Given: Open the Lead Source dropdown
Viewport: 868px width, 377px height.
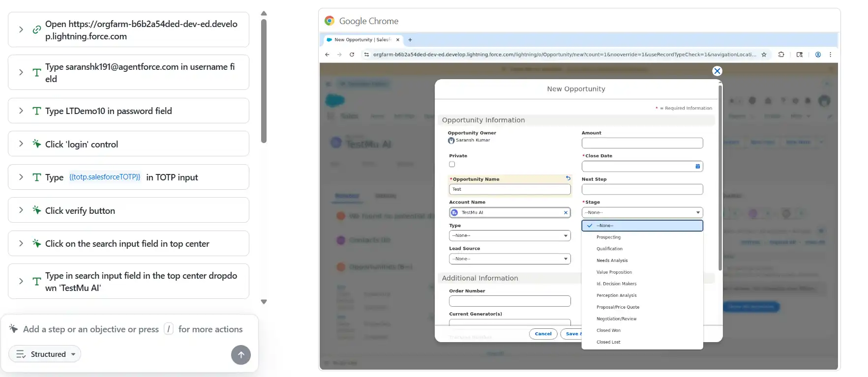Looking at the screenshot, I should point(510,259).
